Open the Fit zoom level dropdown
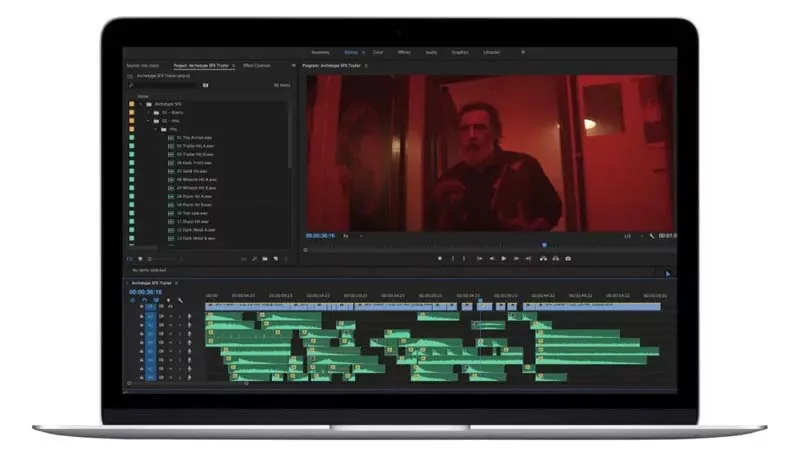The height and width of the screenshot is (457, 800). click(x=352, y=236)
